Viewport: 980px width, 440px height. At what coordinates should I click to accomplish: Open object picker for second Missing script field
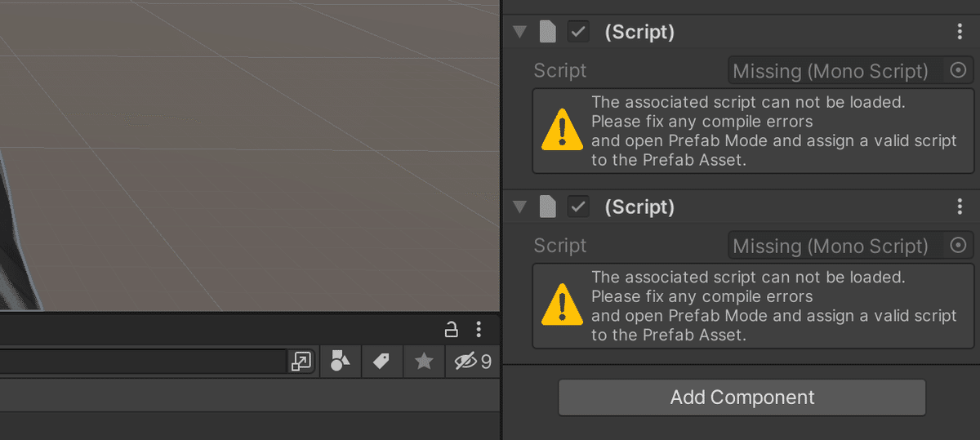959,246
